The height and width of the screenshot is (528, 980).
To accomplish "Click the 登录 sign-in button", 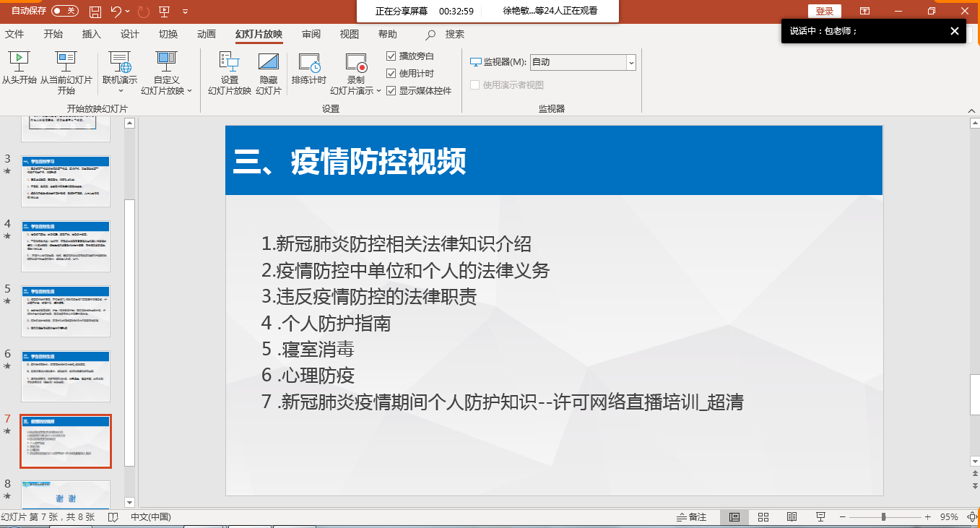I will [x=824, y=12].
